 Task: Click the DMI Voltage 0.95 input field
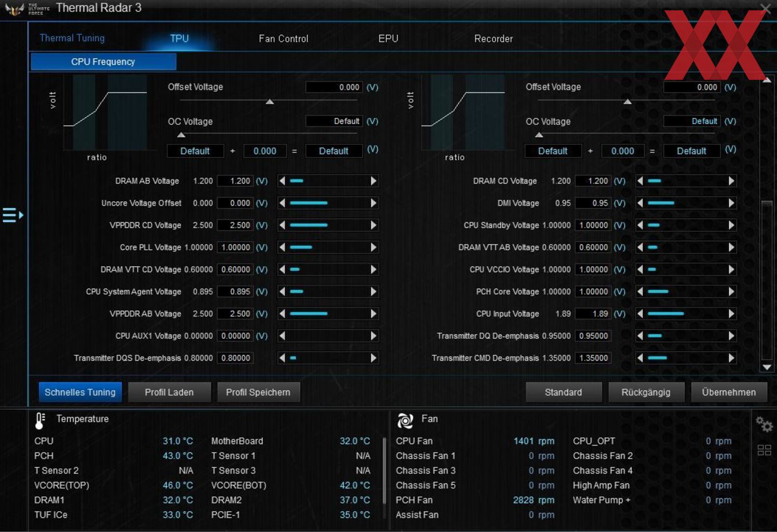coord(593,203)
